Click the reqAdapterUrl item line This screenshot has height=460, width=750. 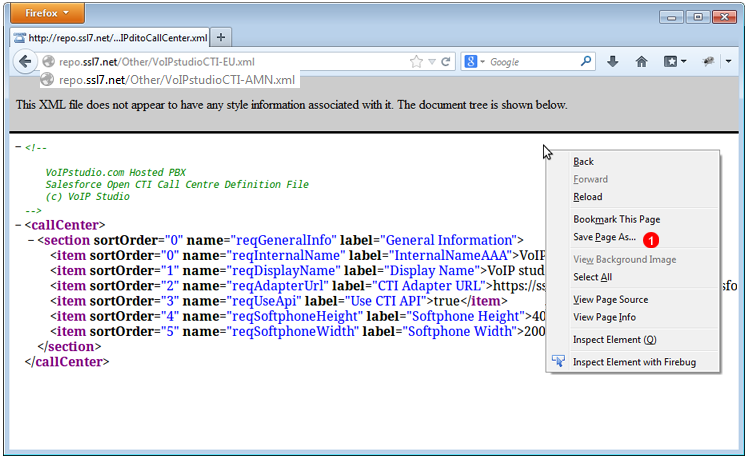tap(298, 286)
